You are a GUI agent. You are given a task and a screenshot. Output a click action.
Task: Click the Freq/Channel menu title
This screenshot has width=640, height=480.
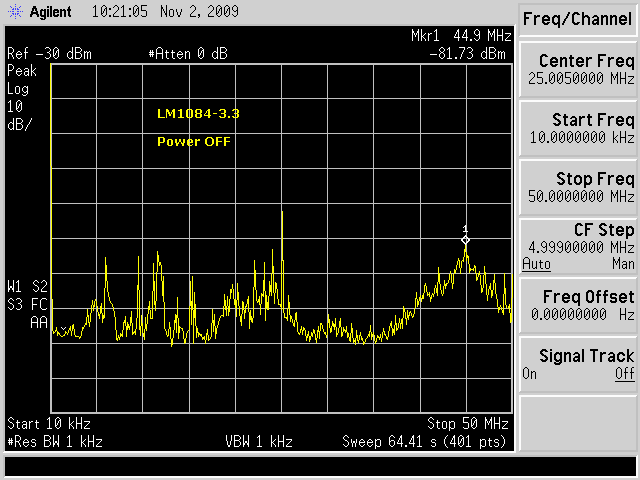click(577, 19)
